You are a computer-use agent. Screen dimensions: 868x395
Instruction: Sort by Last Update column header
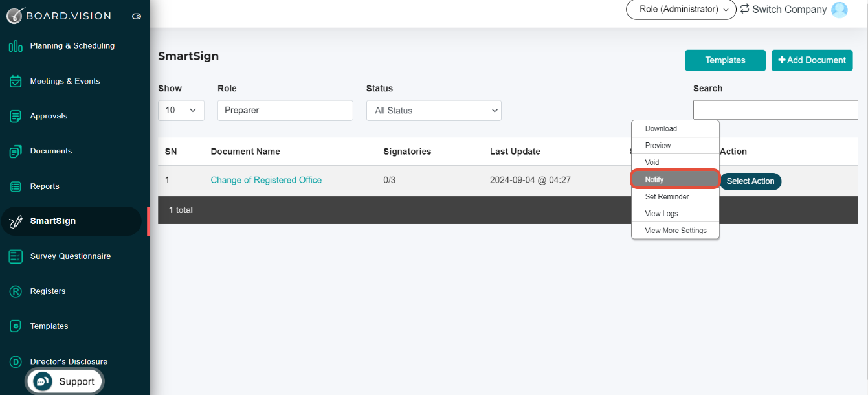pos(515,152)
